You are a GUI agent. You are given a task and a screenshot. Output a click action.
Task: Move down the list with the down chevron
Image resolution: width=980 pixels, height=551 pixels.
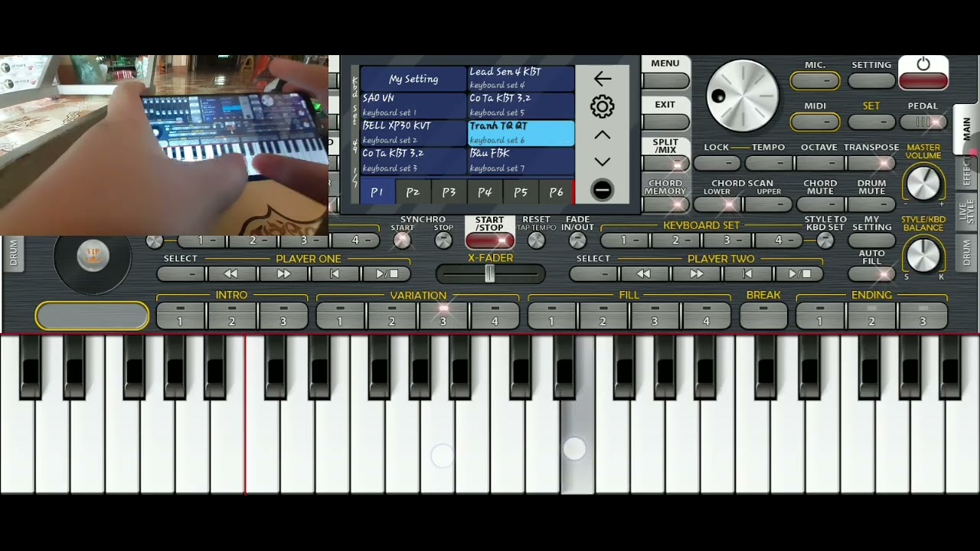tap(603, 162)
